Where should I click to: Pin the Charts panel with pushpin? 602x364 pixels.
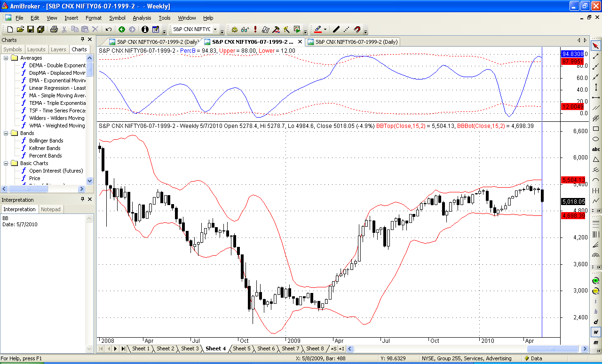coord(83,40)
